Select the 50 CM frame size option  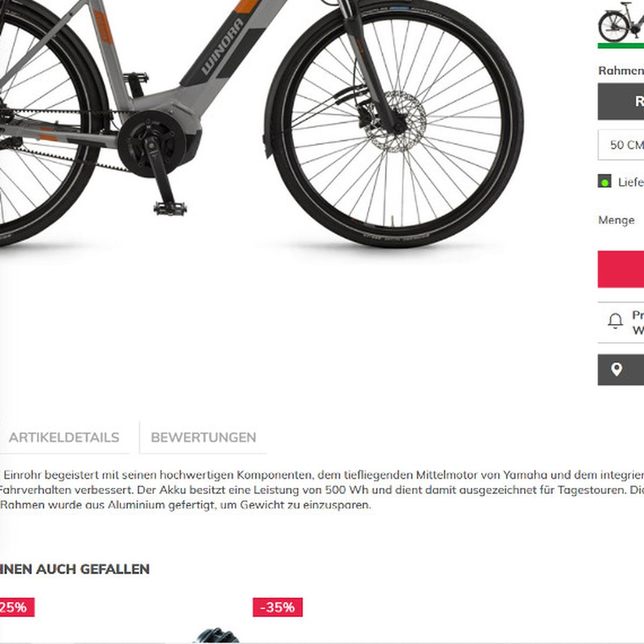[x=621, y=144]
